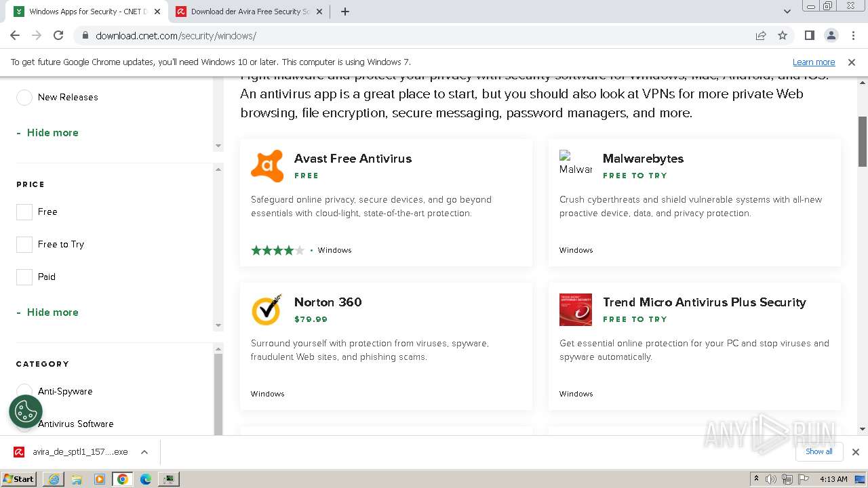The image size is (868, 488).
Task: Open the tab search chevron
Action: [x=787, y=12]
